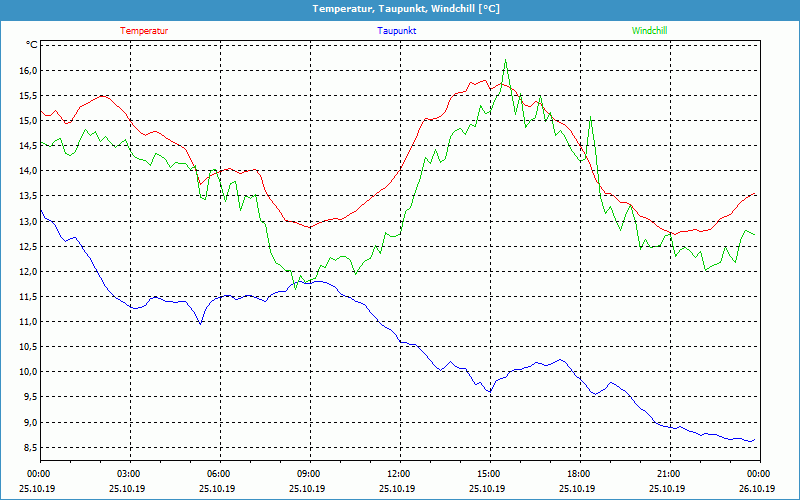The image size is (800, 500).
Task: Click the 10,0 y-axis tick label
Action: coord(26,372)
